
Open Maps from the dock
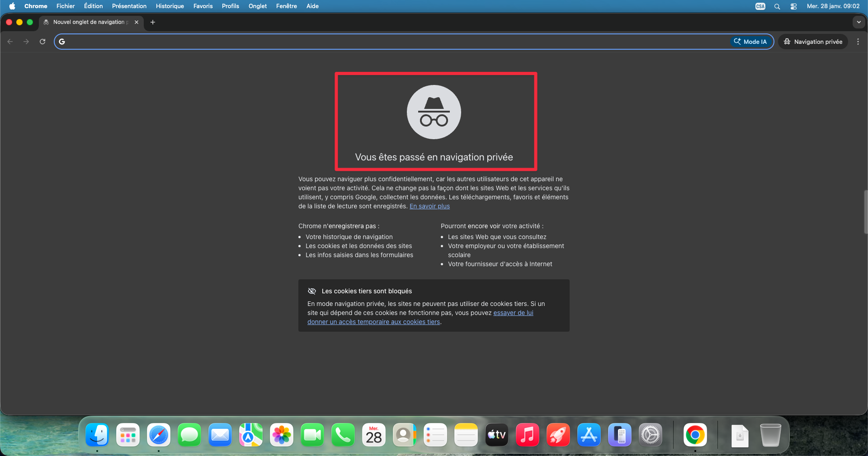click(x=251, y=435)
